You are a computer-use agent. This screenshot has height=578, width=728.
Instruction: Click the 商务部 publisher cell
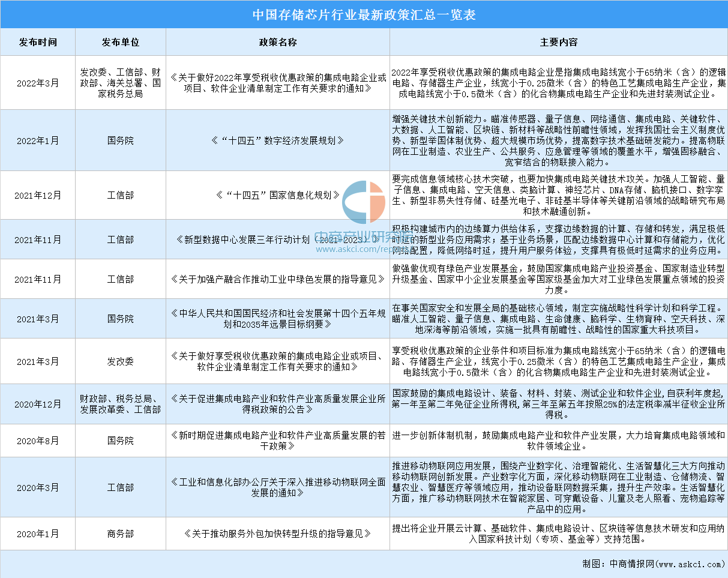(120, 533)
